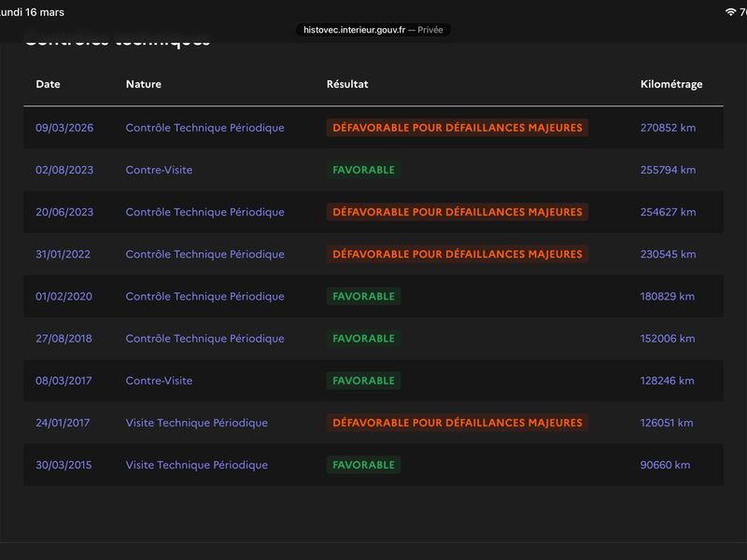Click the 90660 km mileage value

tap(665, 465)
